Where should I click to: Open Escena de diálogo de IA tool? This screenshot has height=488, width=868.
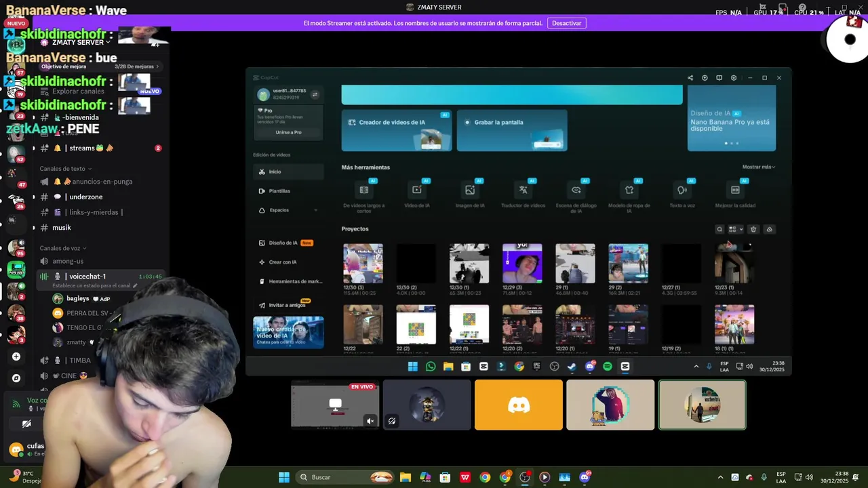coord(576,197)
